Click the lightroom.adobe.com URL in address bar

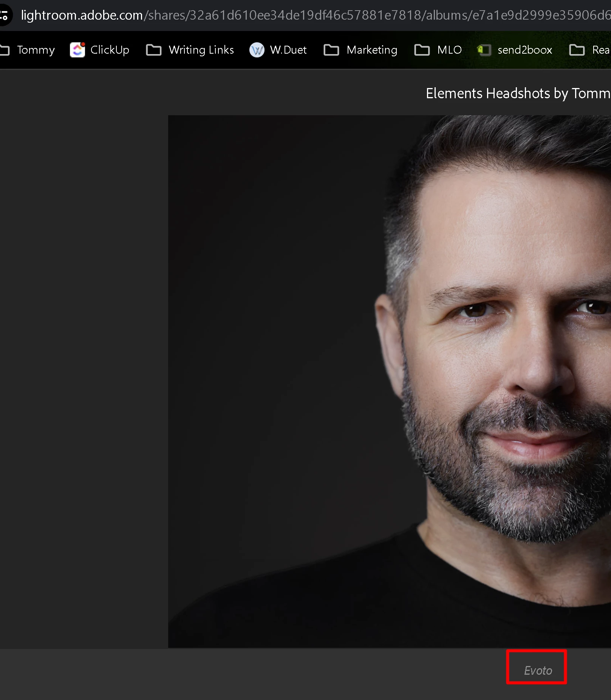click(x=316, y=15)
